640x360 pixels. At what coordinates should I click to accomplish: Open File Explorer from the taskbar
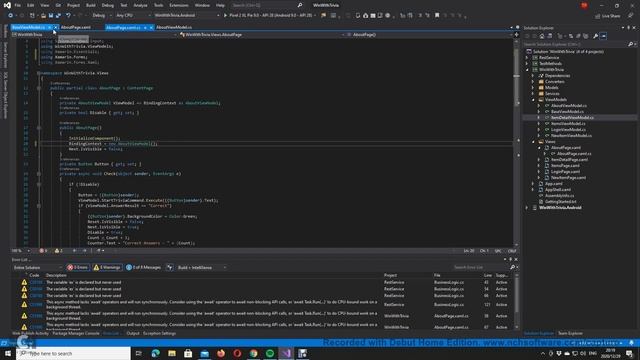[172, 353]
